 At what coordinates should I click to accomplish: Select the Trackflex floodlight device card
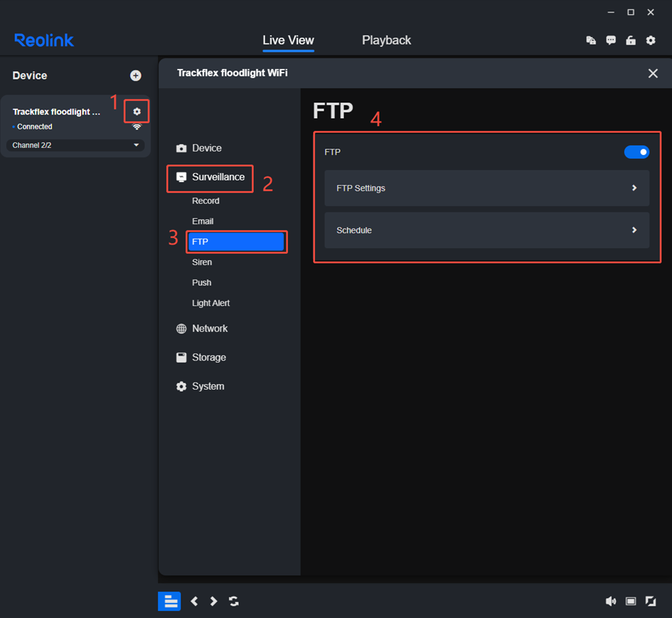point(75,126)
